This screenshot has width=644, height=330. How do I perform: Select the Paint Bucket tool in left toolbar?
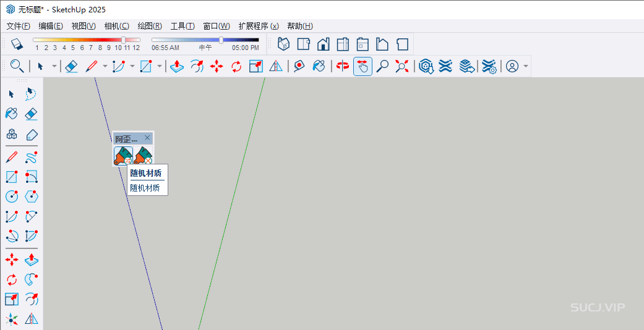pyautogui.click(x=11, y=114)
